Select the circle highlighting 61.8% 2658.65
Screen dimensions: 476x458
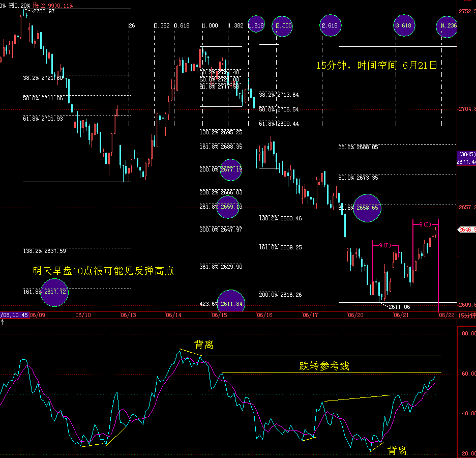[x=367, y=208]
